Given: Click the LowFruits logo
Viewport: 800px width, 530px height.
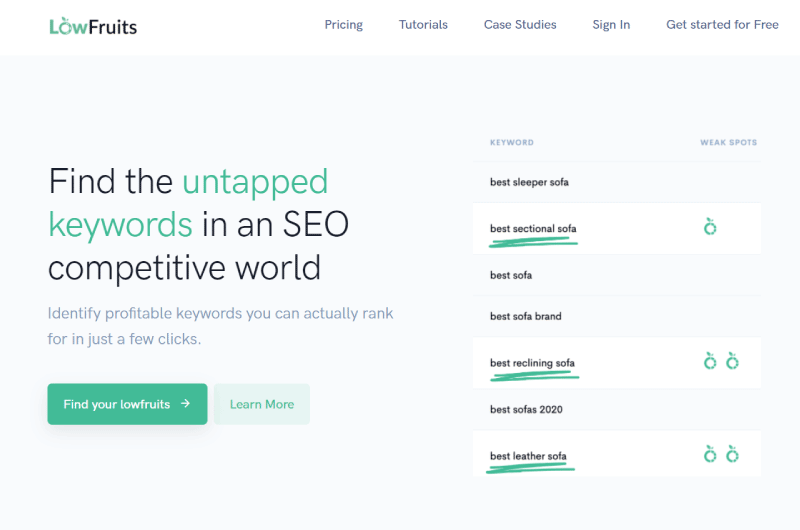Looking at the screenshot, I should click(93, 26).
